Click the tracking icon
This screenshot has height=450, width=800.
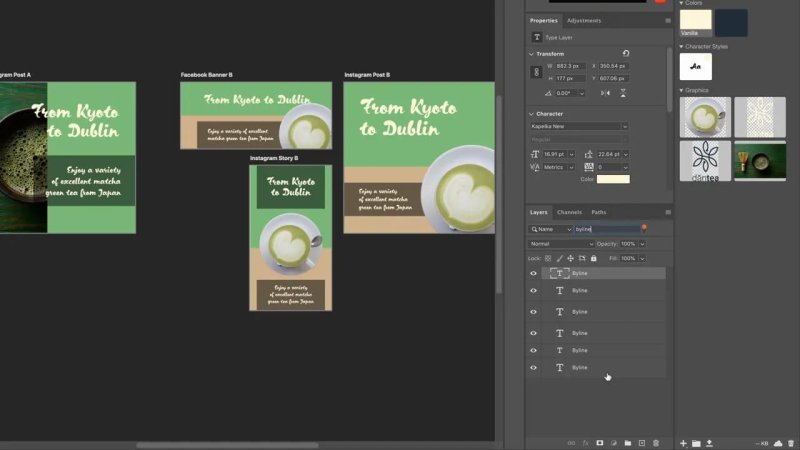pyautogui.click(x=588, y=167)
